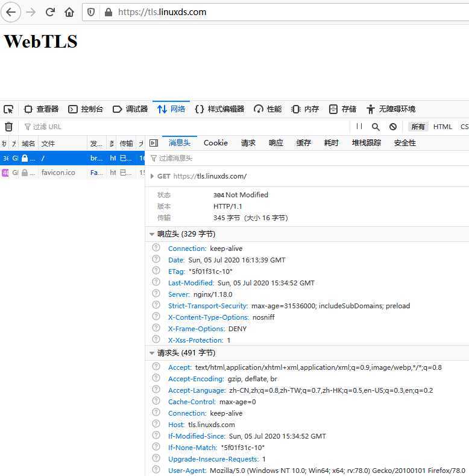The width and height of the screenshot is (469, 476).
Task: Switch to the 查看器 inspector tab
Action: [41, 109]
